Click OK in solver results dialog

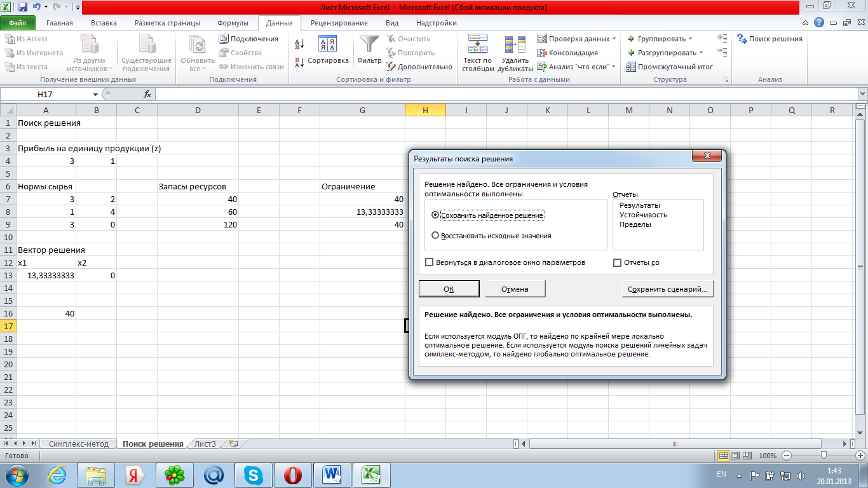[449, 288]
